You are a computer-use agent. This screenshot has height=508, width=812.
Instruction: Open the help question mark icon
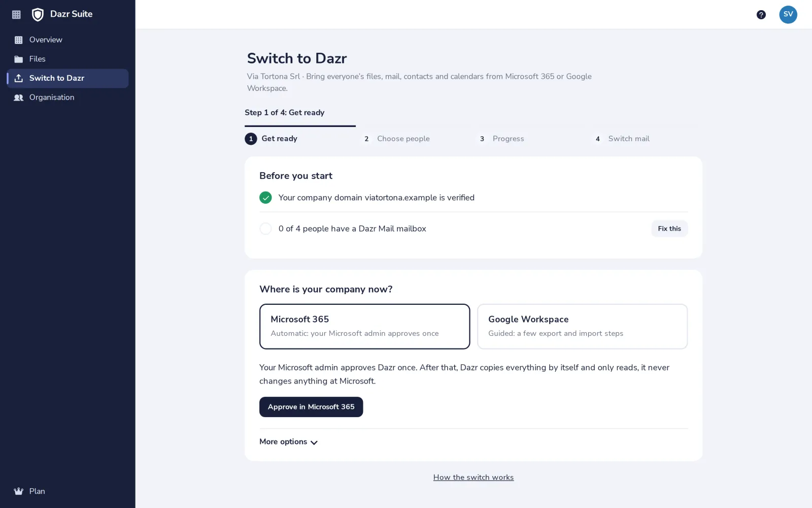pos(761,15)
